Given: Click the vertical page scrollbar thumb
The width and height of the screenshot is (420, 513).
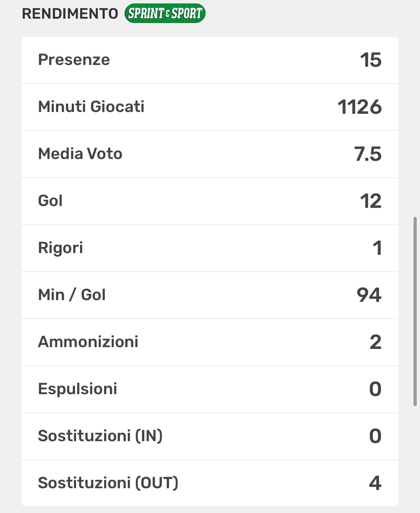Looking at the screenshot, I should [x=415, y=311].
